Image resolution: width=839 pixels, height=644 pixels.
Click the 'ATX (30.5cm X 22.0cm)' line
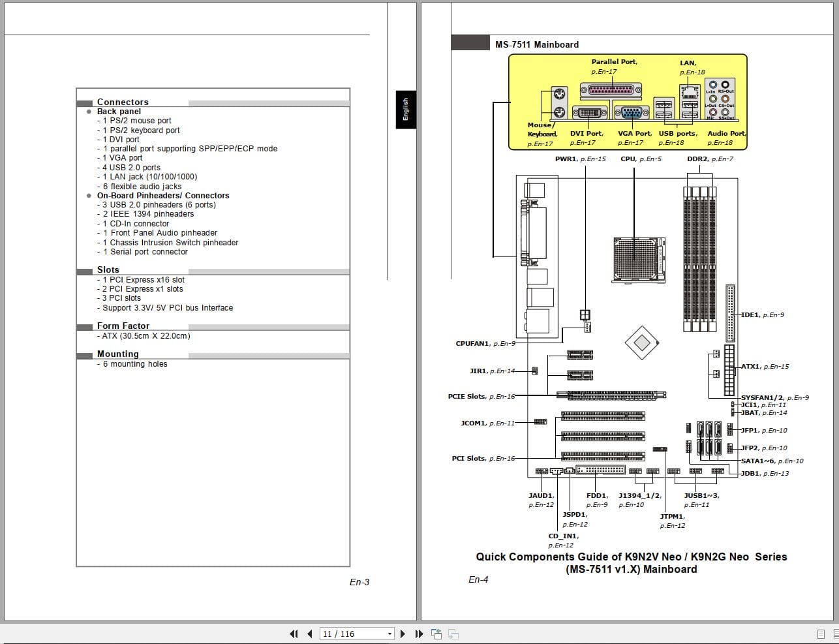(x=144, y=335)
